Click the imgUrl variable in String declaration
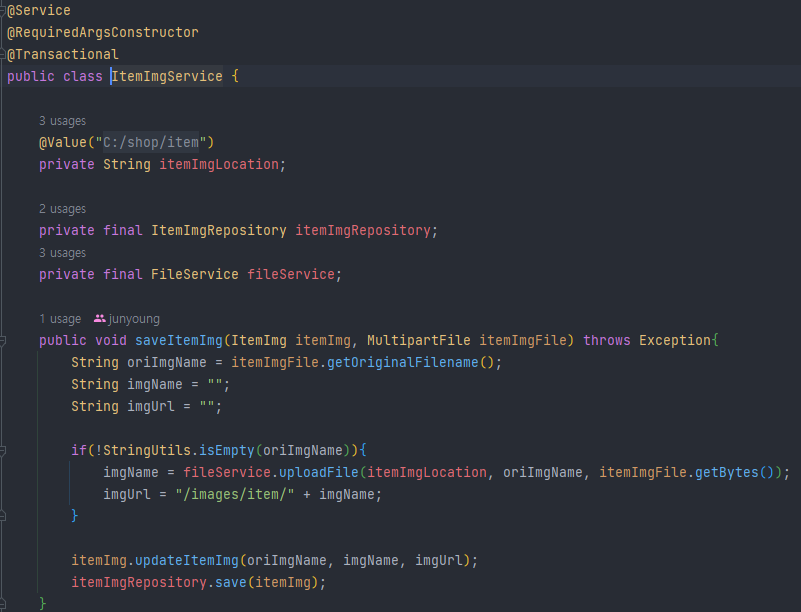Screen dimensions: 801x612 [x=151, y=407]
